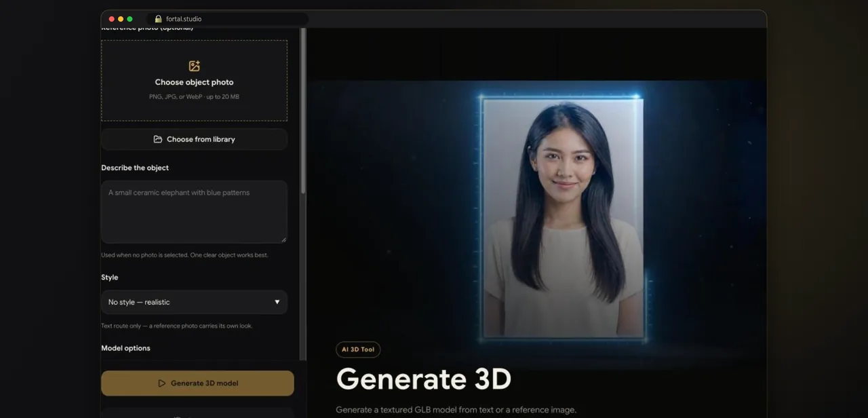The image size is (868, 418).
Task: Click 'Choose object photo' upload area
Action: coord(194,81)
